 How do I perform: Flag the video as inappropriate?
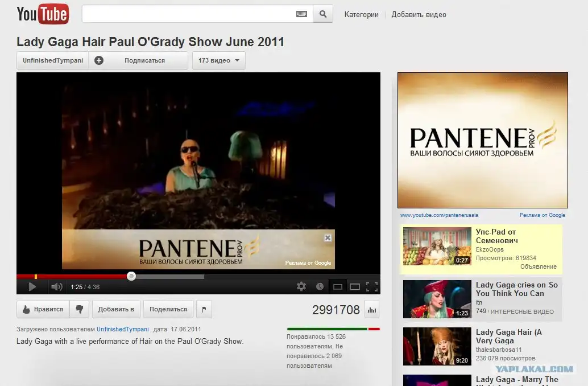tap(204, 309)
